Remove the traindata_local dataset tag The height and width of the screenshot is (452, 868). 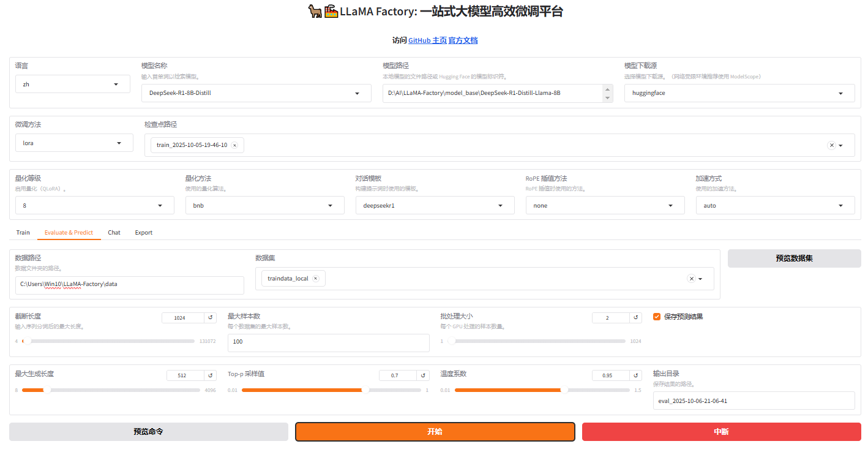316,278
